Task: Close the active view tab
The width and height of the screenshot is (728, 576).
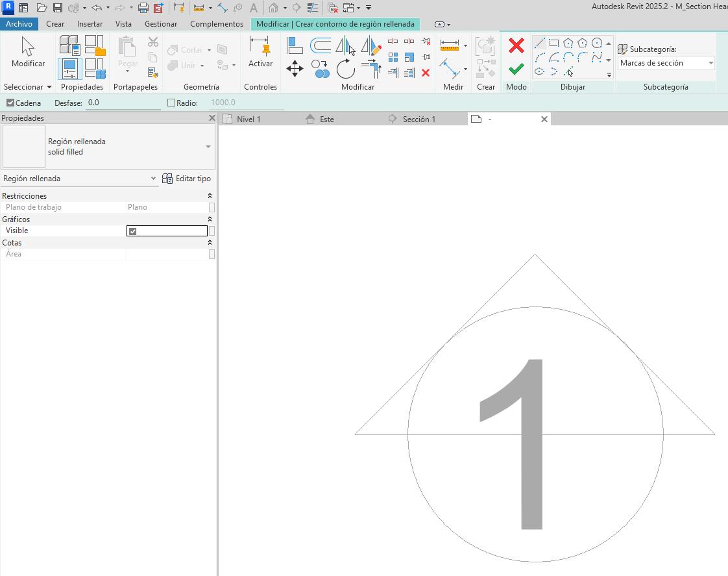Action: [x=544, y=119]
